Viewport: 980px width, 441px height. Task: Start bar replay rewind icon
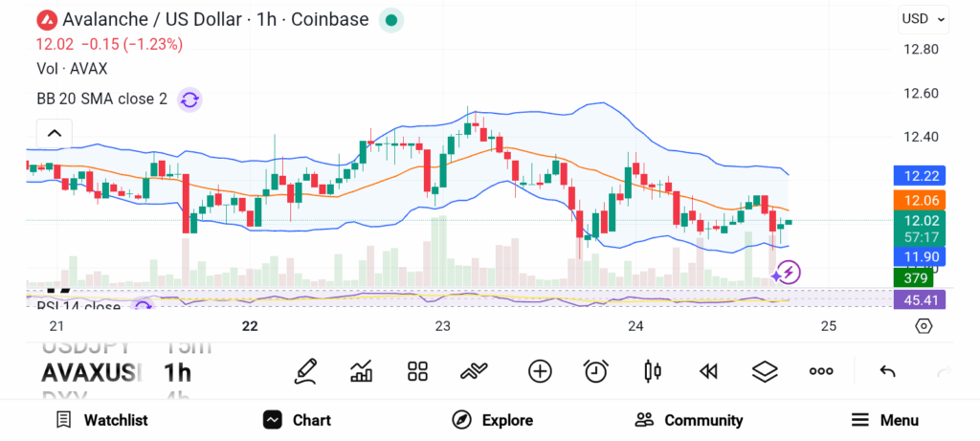click(x=708, y=371)
